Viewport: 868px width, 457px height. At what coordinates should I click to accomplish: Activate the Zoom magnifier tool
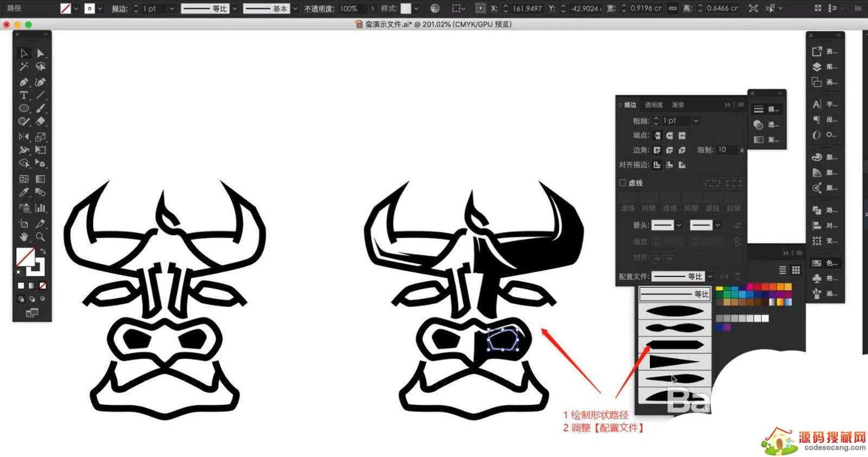[x=40, y=237]
